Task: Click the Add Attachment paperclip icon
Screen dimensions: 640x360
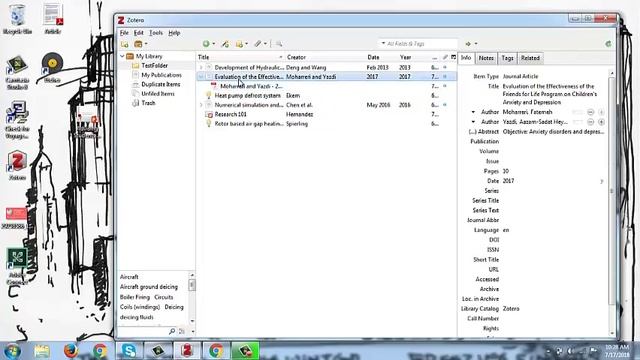Action: (x=258, y=44)
